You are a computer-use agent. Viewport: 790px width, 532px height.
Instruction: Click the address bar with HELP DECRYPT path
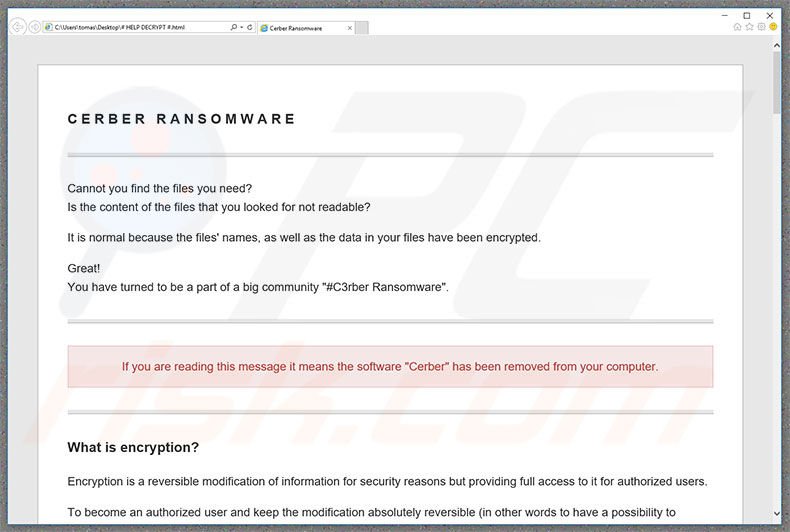[x=136, y=27]
